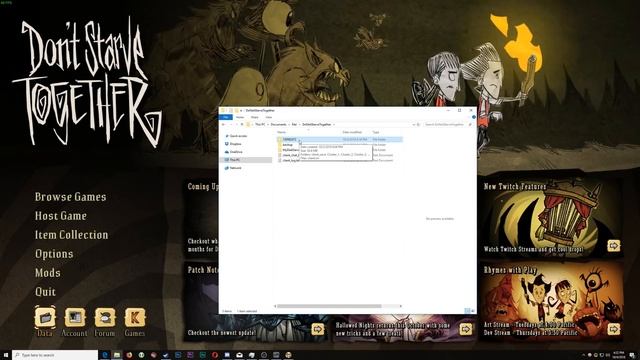Select Dropbox in navigation pane
The image size is (640, 360).
tap(236, 144)
